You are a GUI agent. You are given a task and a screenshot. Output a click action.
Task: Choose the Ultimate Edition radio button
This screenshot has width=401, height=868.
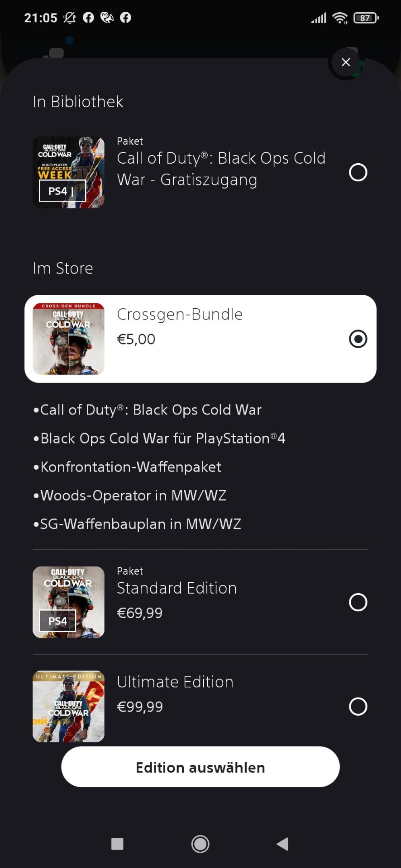pos(358,707)
